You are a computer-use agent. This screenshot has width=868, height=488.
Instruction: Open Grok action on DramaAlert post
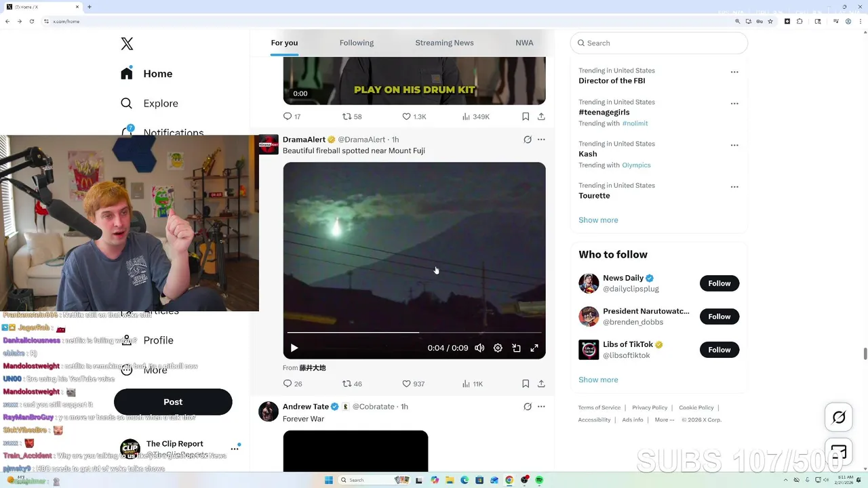528,140
